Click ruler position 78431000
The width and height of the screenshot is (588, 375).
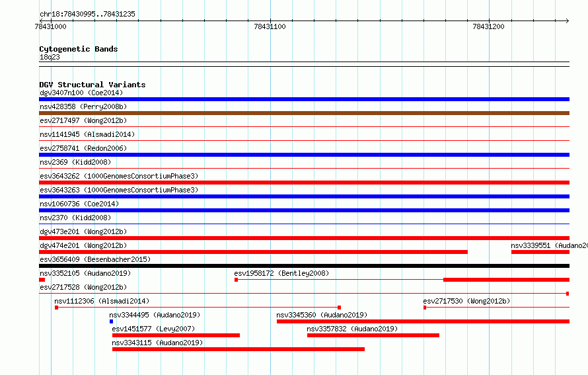click(x=50, y=26)
